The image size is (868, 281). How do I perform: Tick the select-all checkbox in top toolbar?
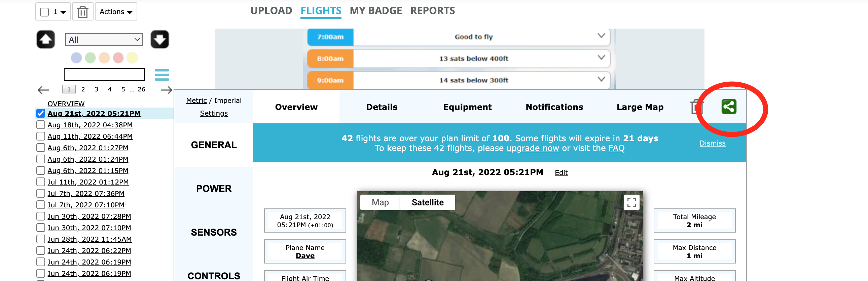(x=44, y=12)
